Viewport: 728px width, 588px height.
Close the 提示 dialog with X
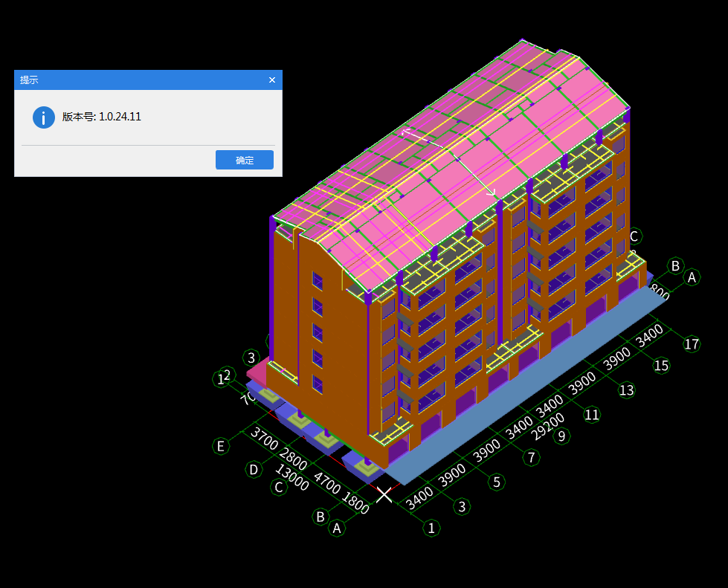click(272, 80)
